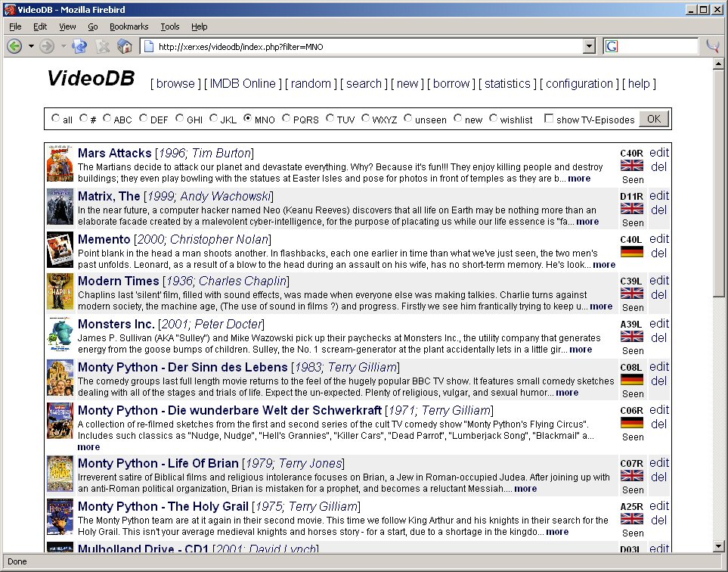Select the unseen filter radio button
Screen dimensions: 728x572
click(x=408, y=118)
